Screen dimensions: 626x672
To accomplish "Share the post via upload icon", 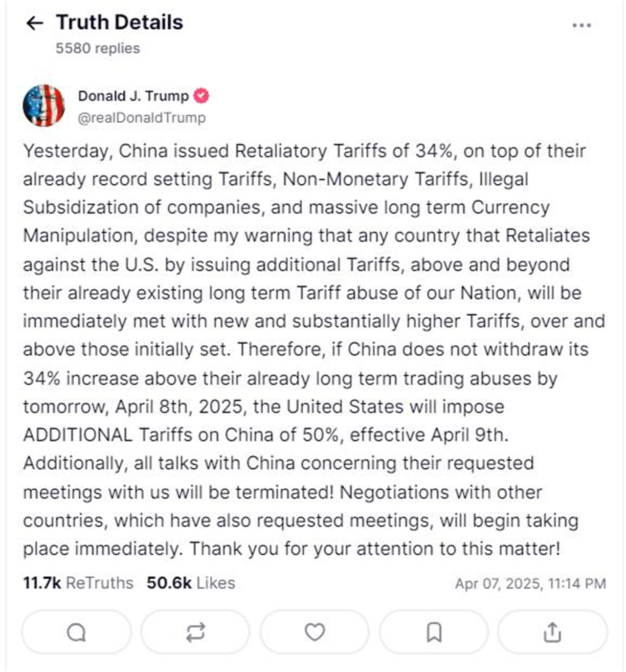I will [x=553, y=632].
